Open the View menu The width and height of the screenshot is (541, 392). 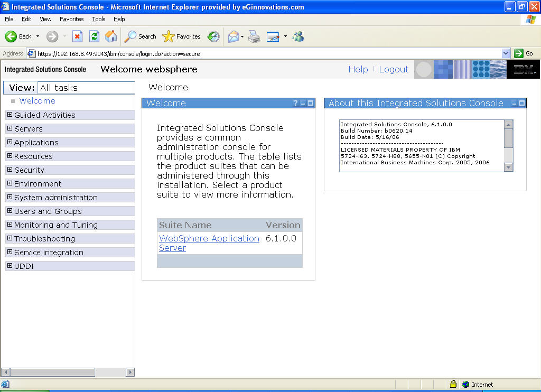(x=45, y=20)
